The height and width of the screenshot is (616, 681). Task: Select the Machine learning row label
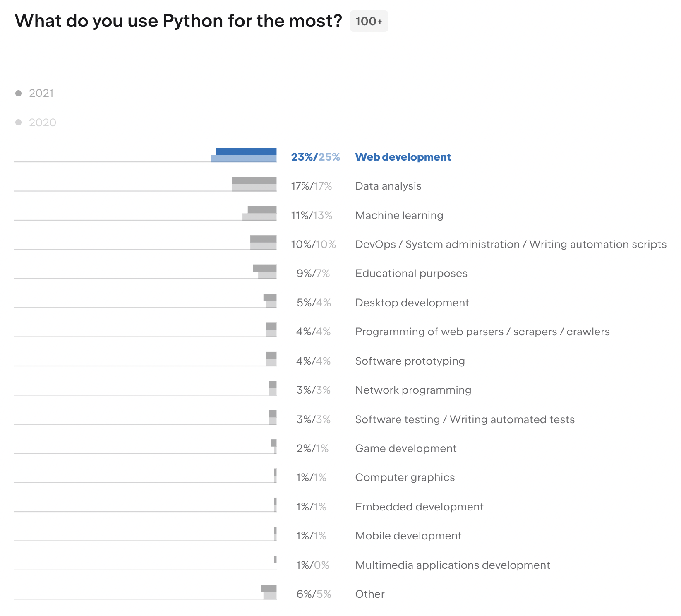[399, 215]
